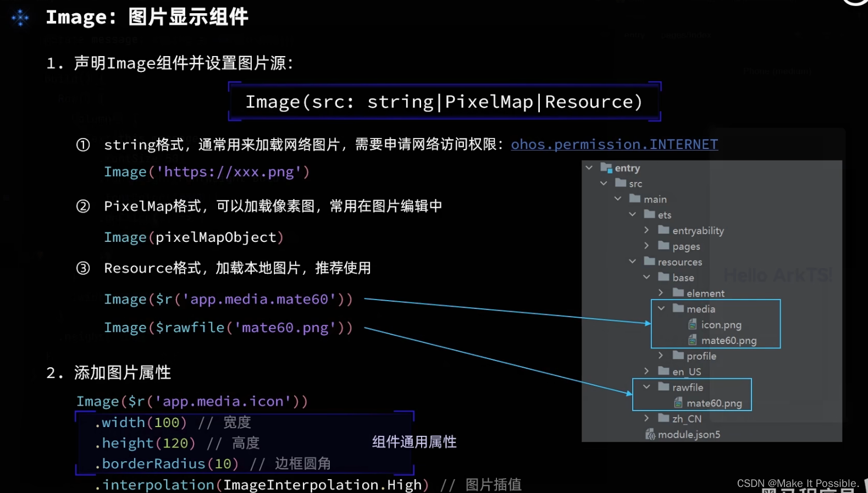
Task: Expand the pages folder chevron
Action: click(646, 246)
